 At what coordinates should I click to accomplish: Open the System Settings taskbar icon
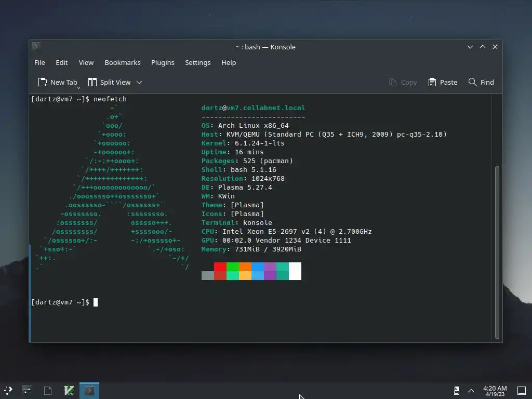click(x=27, y=391)
